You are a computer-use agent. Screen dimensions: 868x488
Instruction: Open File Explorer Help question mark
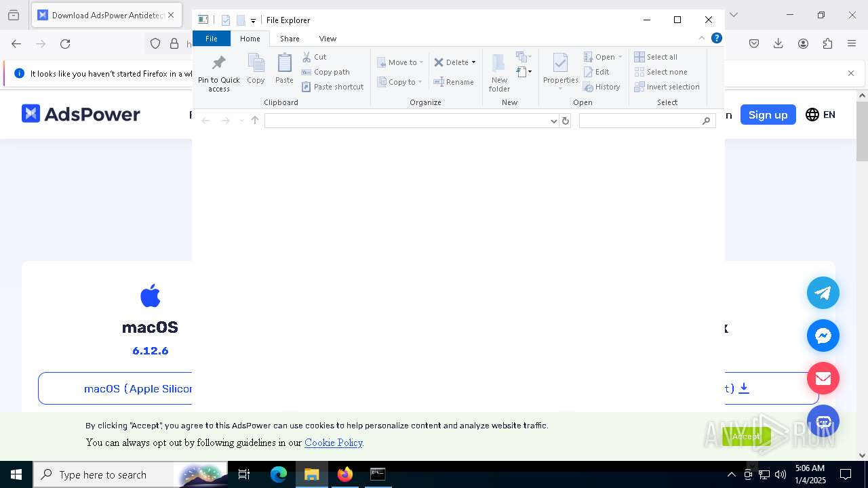point(716,38)
